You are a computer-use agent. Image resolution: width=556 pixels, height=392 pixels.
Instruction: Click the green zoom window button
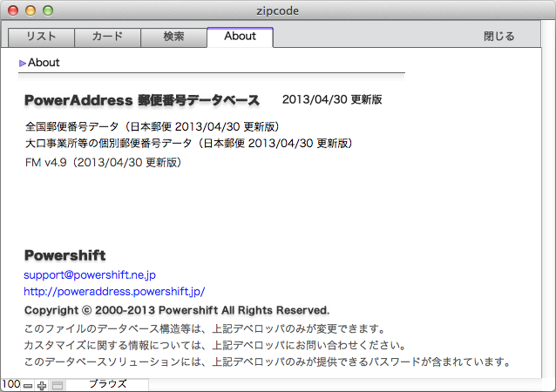click(48, 11)
